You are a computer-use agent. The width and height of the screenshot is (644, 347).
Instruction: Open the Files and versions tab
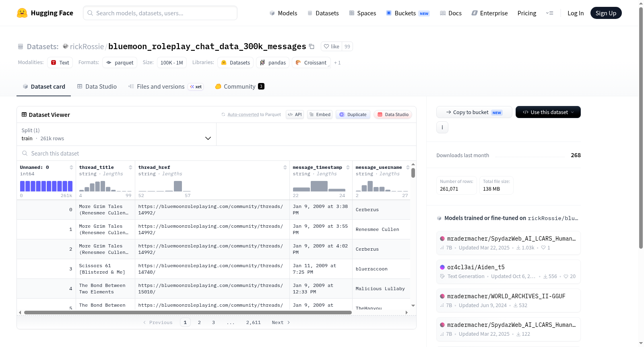[166, 86]
